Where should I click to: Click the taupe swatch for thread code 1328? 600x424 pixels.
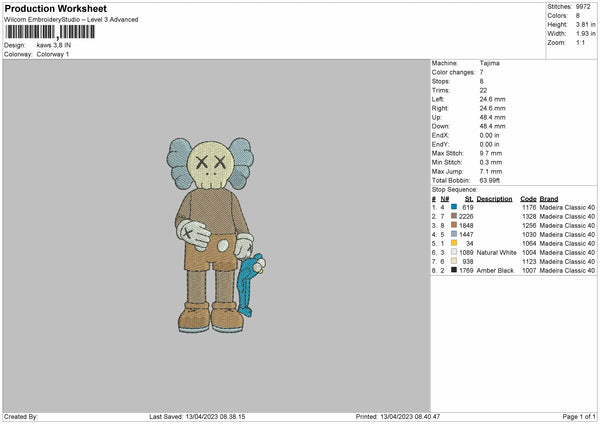[454, 216]
